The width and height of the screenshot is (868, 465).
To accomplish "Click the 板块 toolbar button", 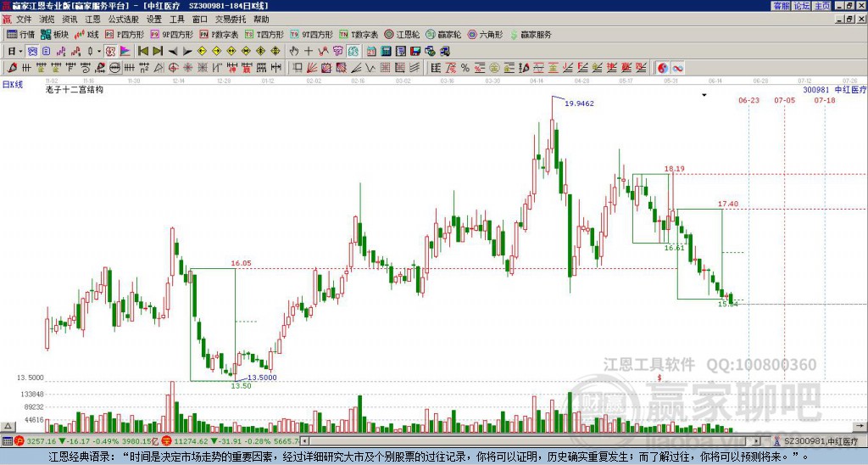I will [55, 35].
